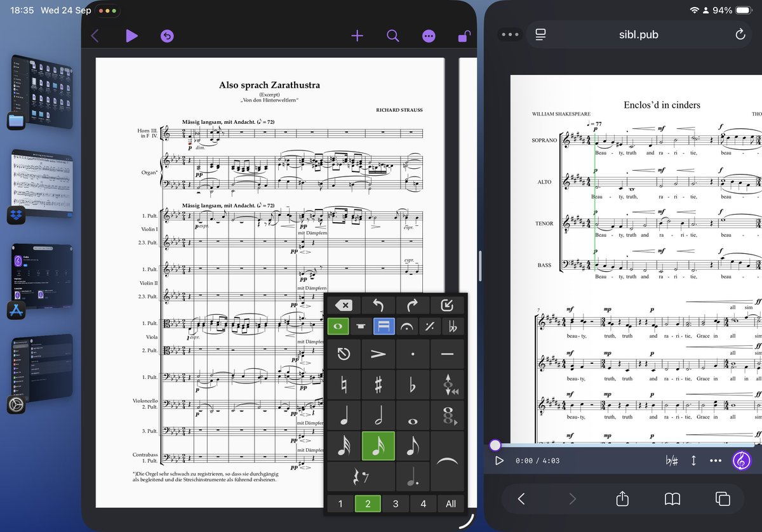Toggle the natural accidental on keypad
The width and height of the screenshot is (762, 532).
(x=344, y=384)
